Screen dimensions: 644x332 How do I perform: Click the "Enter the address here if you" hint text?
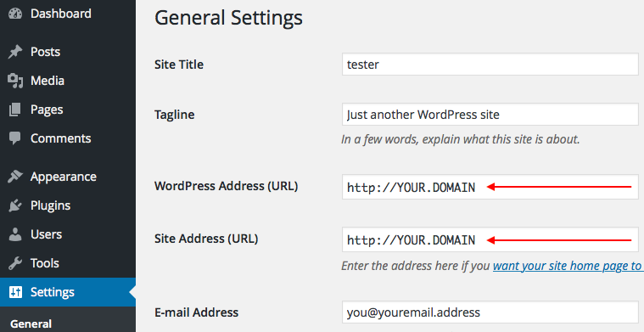point(416,266)
